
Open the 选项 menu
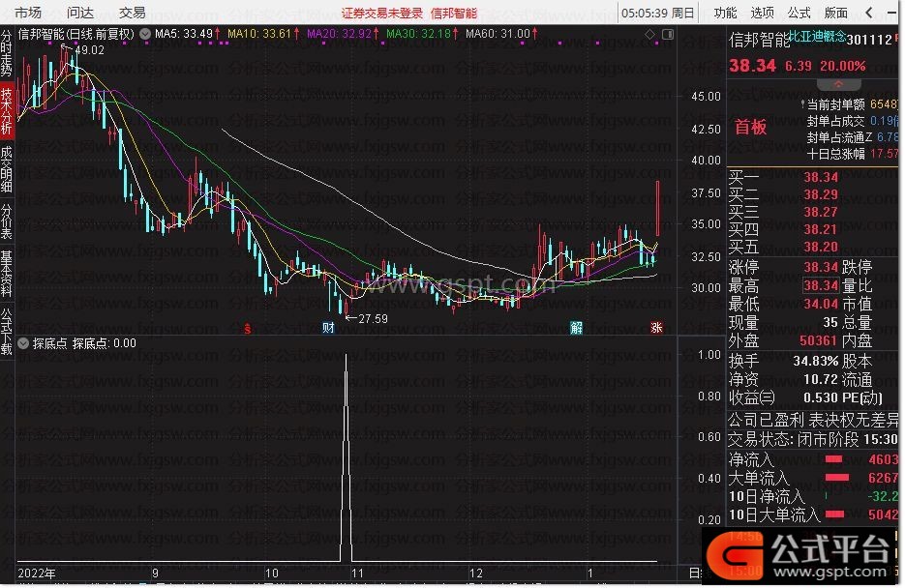coord(762,13)
